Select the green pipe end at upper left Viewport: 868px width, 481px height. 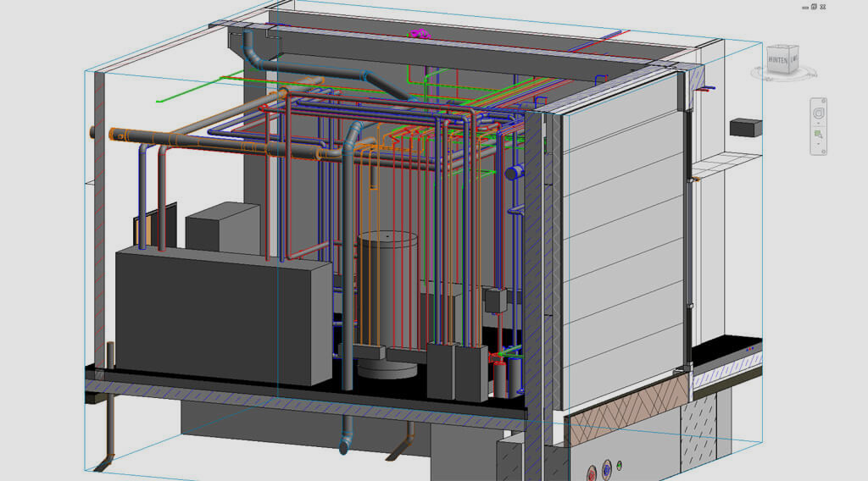159,100
